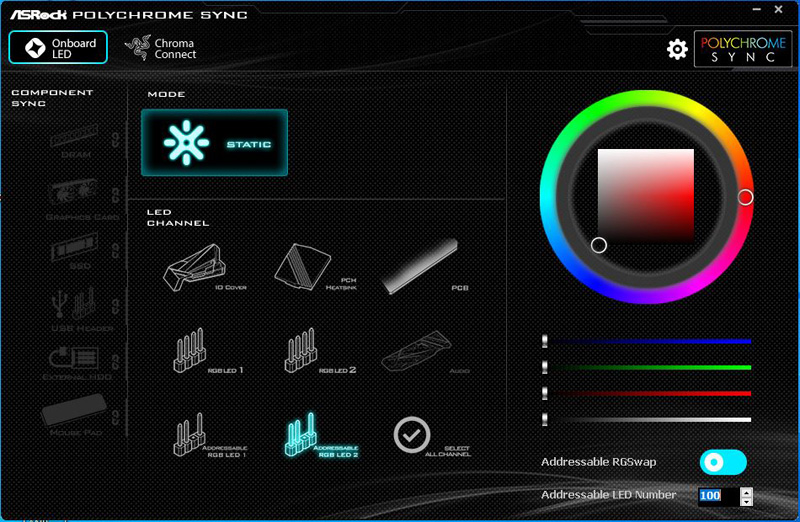Viewport: 800px width, 522px height.
Task: Select the RGB LED 1 header
Action: tap(206, 351)
